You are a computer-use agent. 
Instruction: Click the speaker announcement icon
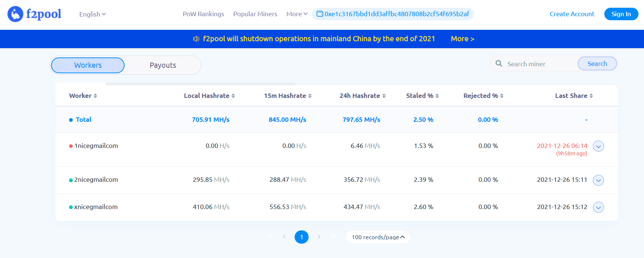(196, 39)
